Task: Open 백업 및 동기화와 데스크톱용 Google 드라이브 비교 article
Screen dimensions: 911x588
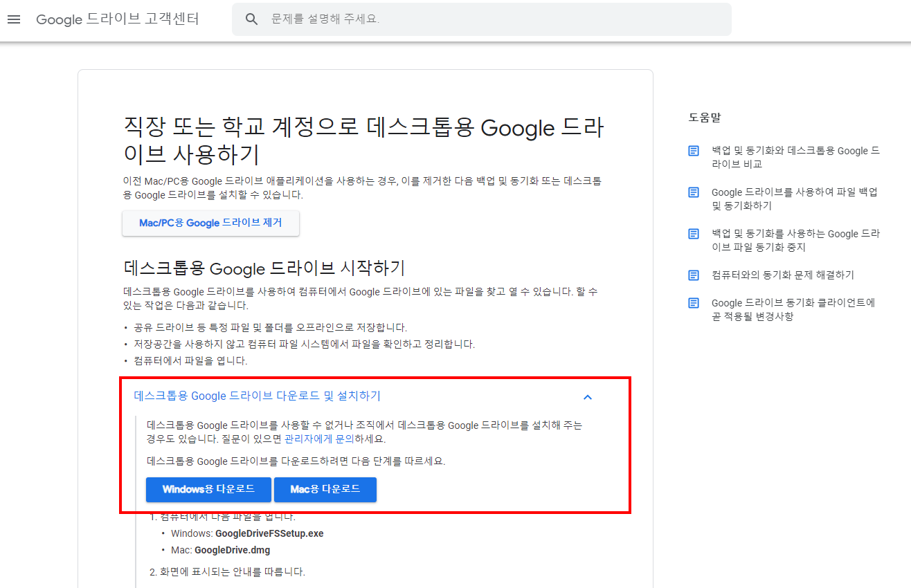Action: pyautogui.click(x=795, y=157)
